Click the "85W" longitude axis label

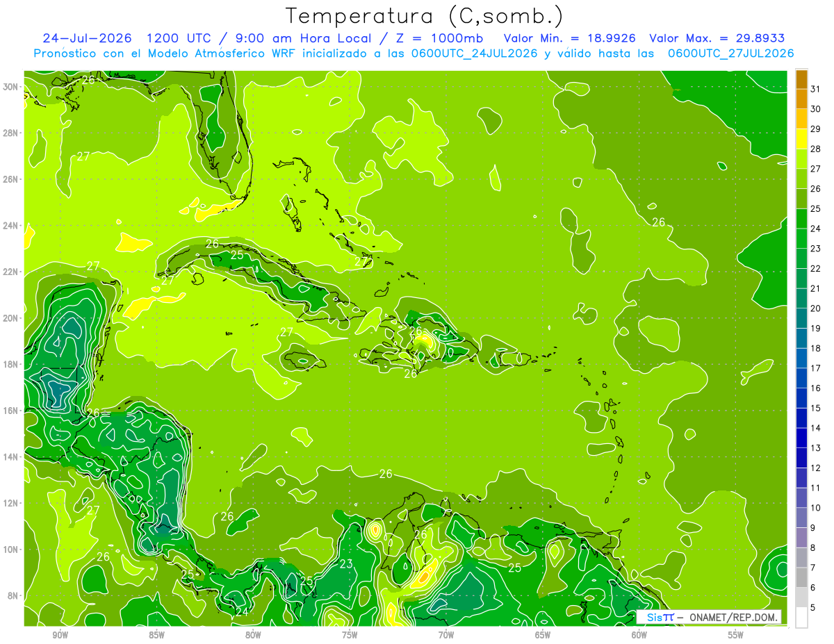[156, 635]
